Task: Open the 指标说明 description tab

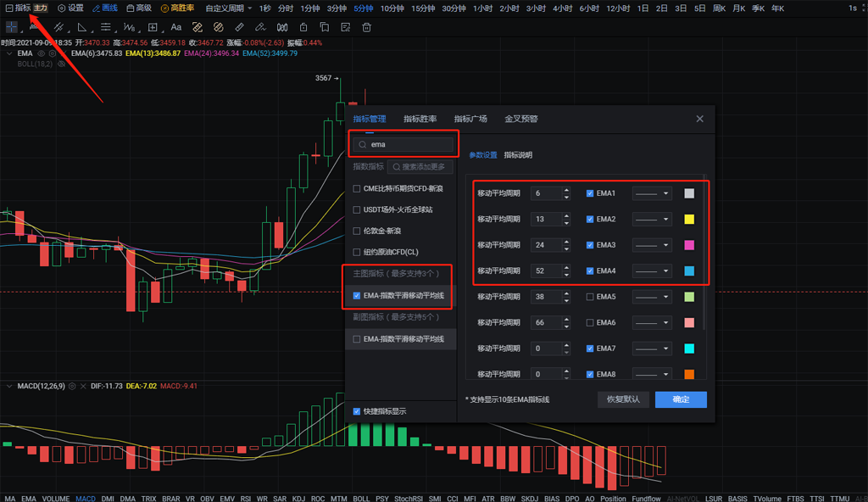Action: (x=518, y=155)
